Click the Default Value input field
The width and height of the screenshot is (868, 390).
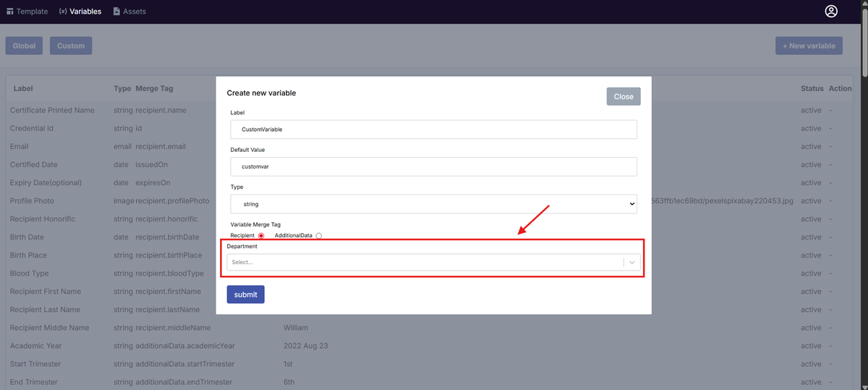click(x=433, y=166)
